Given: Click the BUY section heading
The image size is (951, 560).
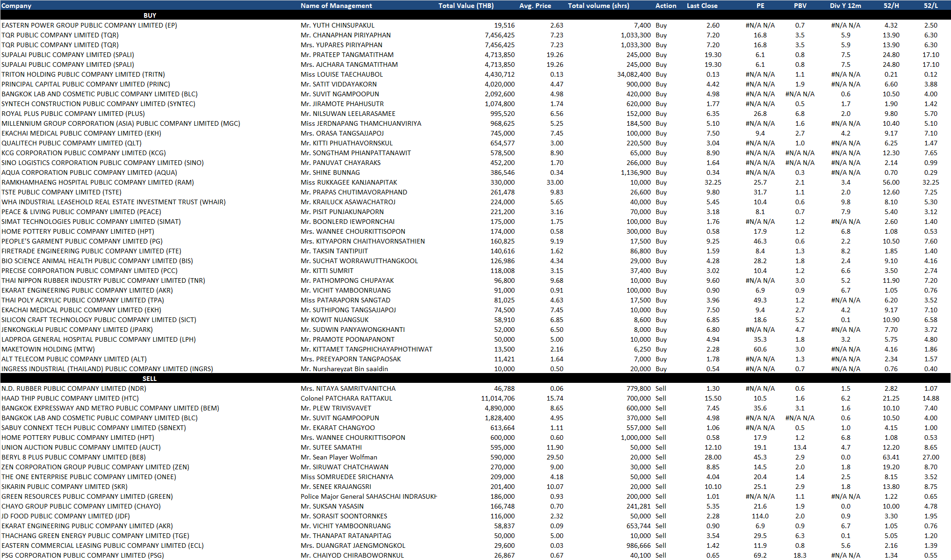Looking at the screenshot, I should pyautogui.click(x=150, y=15).
